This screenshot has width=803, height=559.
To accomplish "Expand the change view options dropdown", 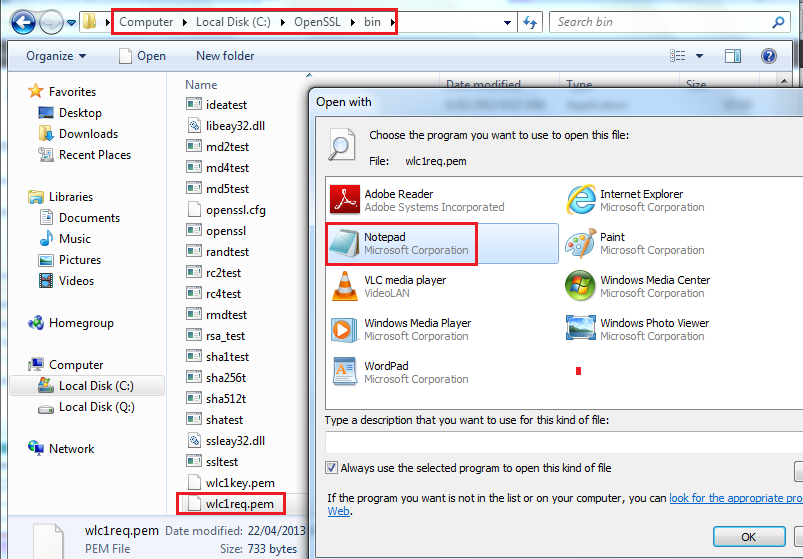I will click(699, 56).
